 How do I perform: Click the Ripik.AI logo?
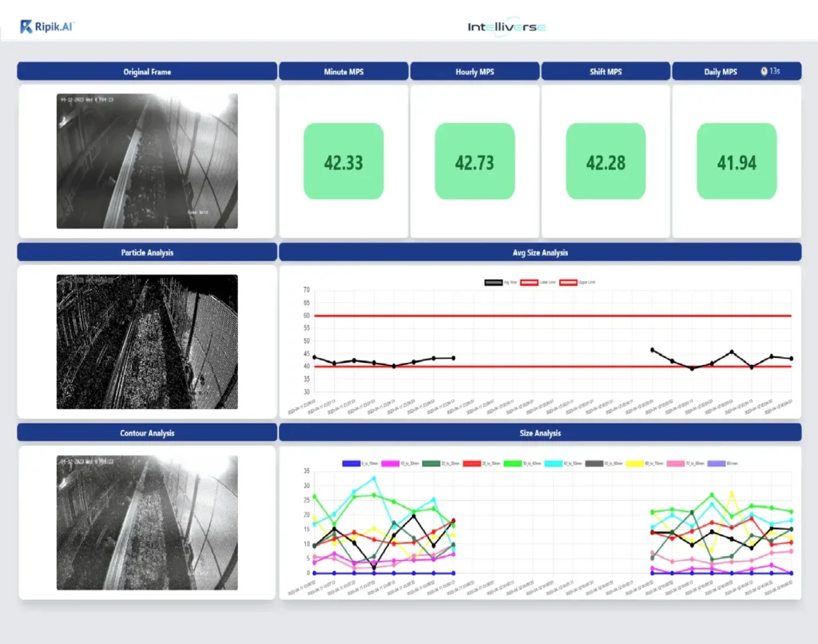48,27
